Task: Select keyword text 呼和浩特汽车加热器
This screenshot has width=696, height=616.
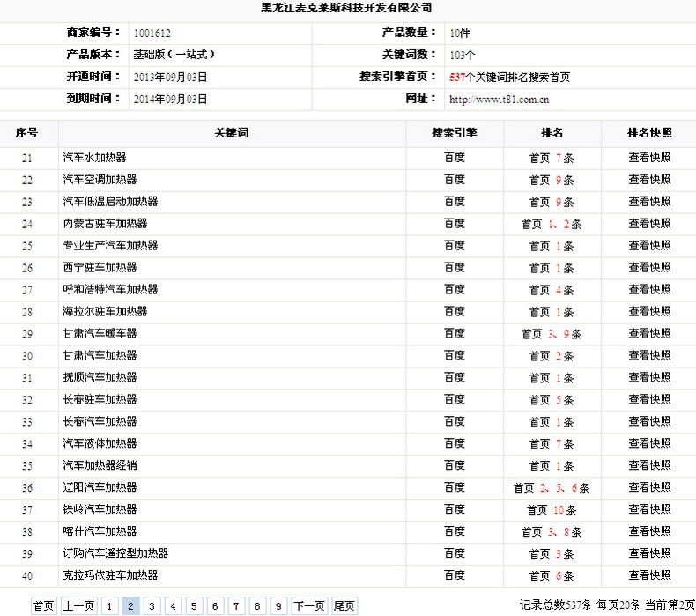Action: [x=110, y=290]
